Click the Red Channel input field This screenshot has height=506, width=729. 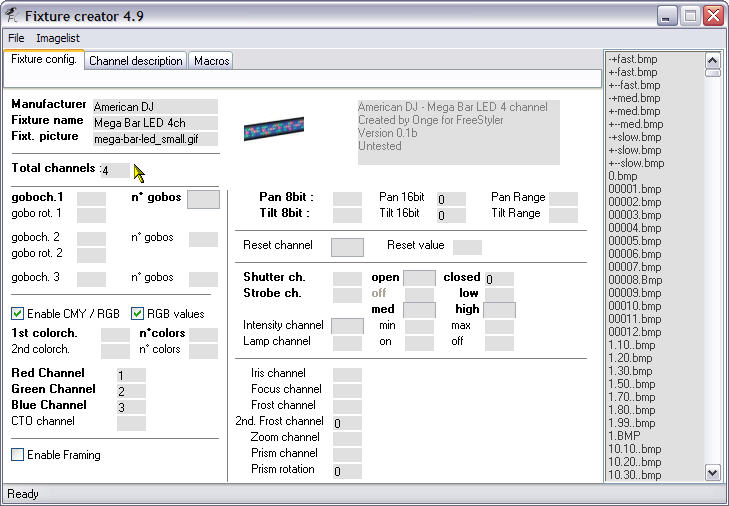click(x=131, y=375)
